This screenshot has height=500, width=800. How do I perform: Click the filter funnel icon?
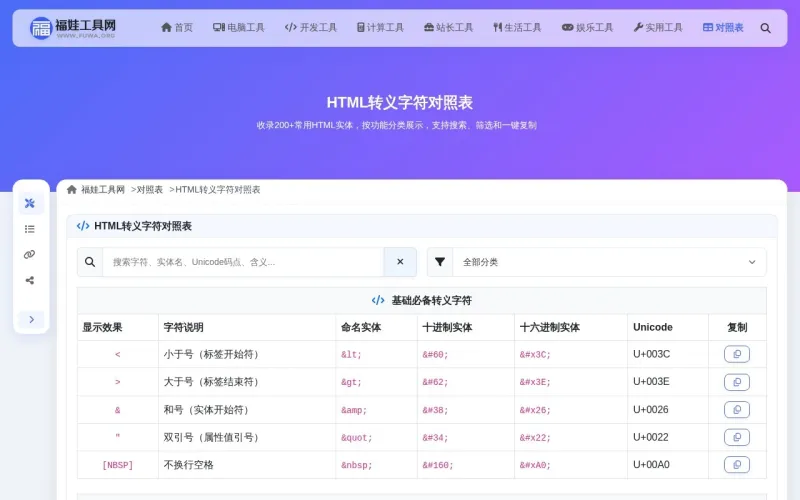[x=440, y=262]
